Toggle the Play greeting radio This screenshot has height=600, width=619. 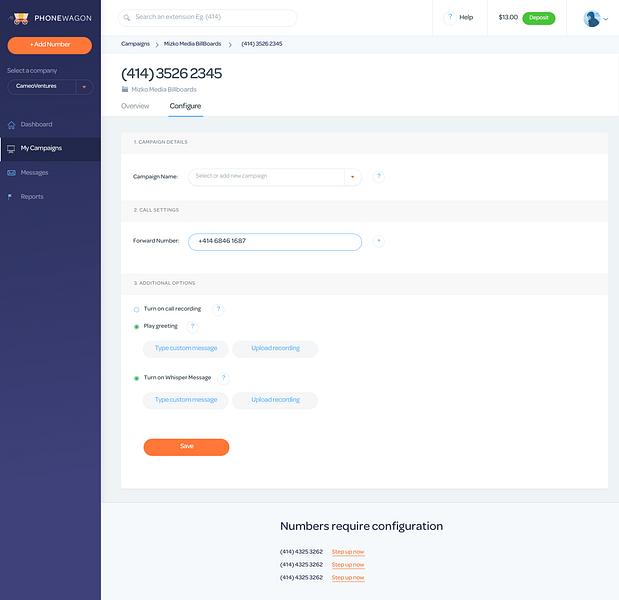point(137,326)
